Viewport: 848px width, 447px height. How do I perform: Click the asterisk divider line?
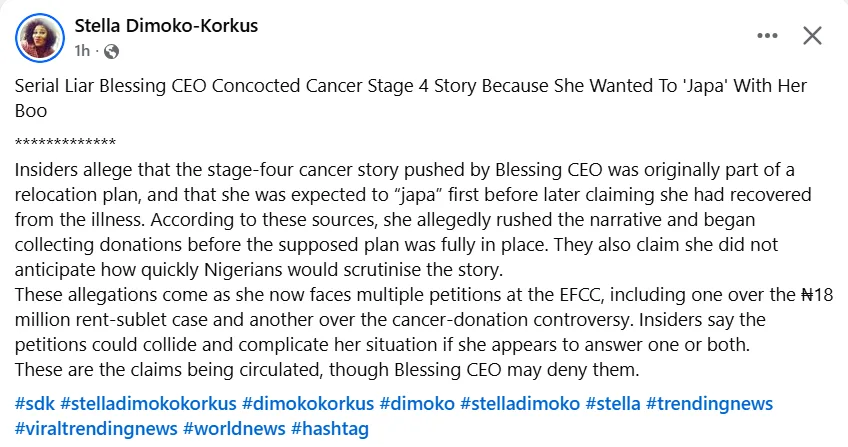pyautogui.click(x=66, y=142)
